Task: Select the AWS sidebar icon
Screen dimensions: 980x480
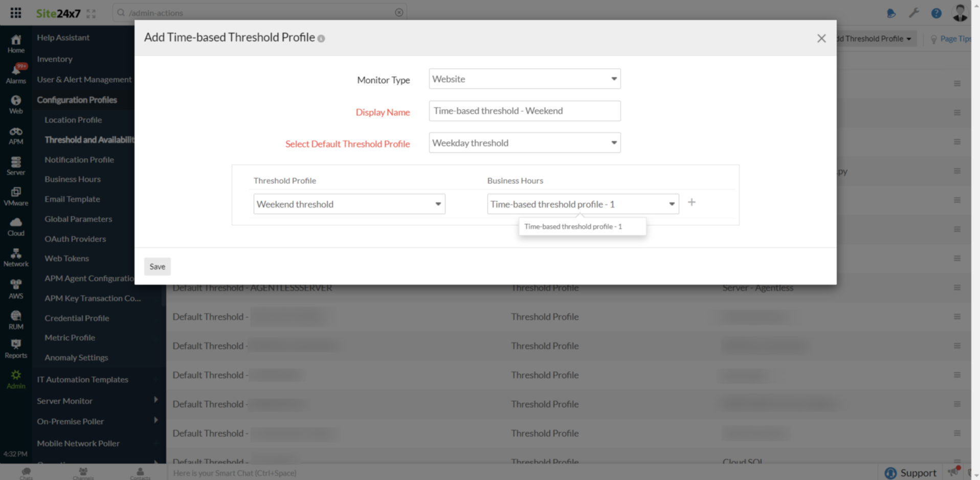Action: point(16,287)
